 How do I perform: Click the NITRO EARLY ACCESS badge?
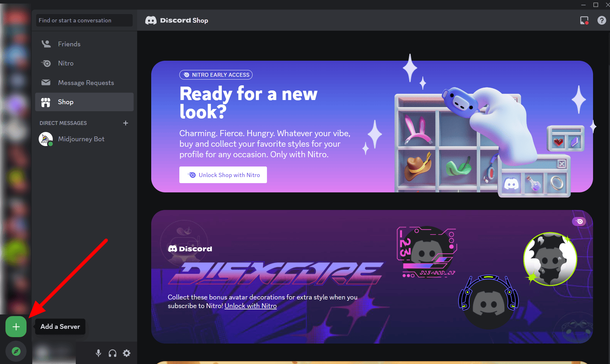coord(216,75)
